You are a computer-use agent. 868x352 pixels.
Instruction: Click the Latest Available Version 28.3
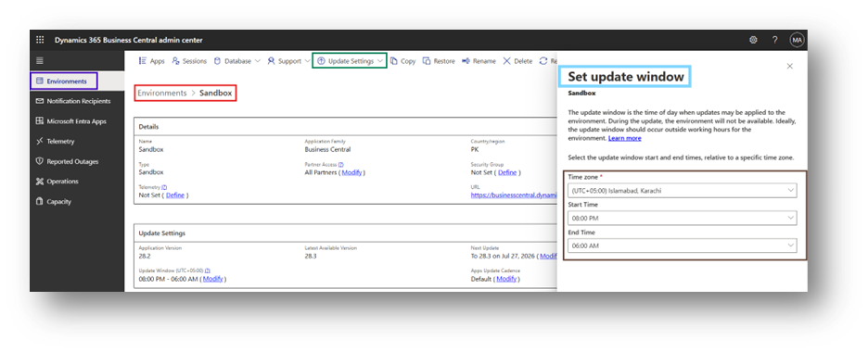[311, 257]
